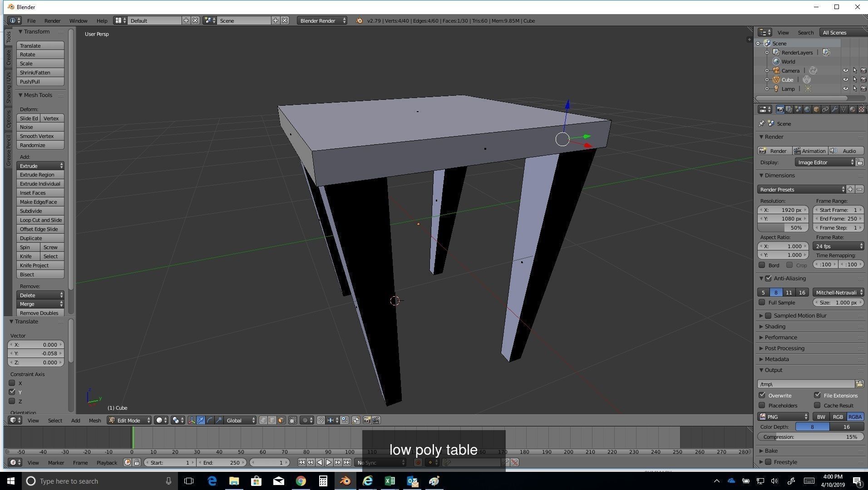Screen dimensions: 868x490
Task: Enable the rotate manipulator in the header
Action: [x=210, y=421]
